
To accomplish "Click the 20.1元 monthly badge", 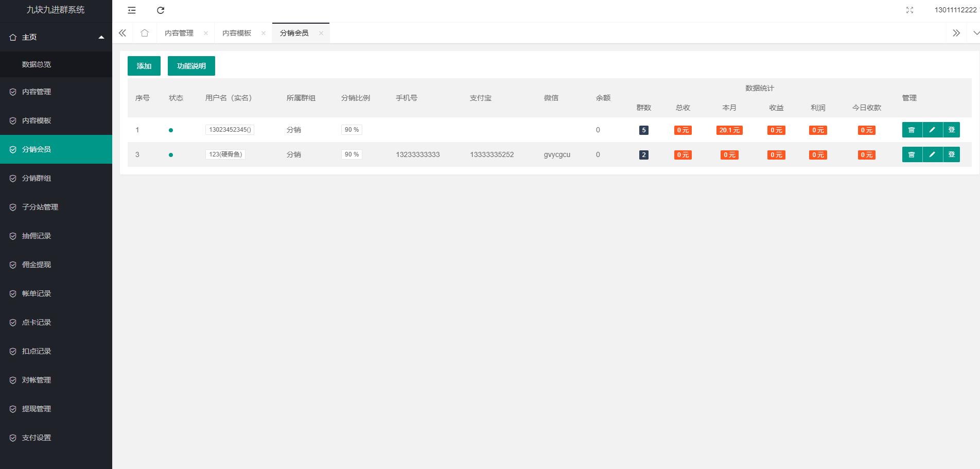I will 729,130.
